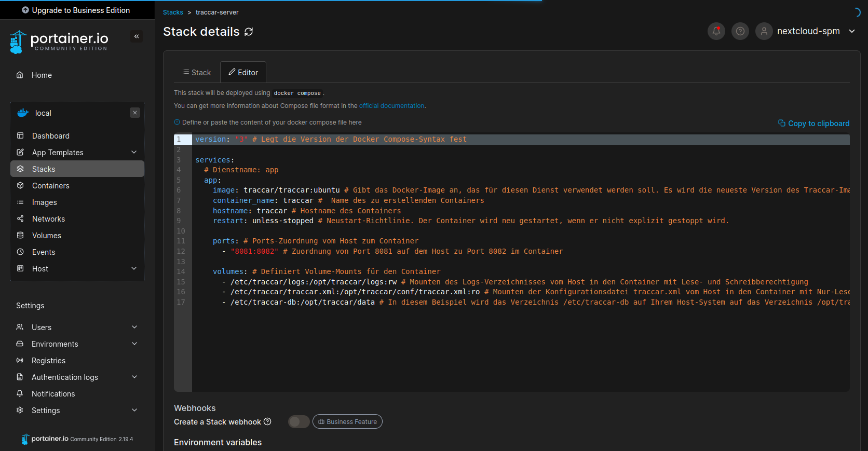The image size is (868, 451).
Task: Open the official documentation link
Action: pos(391,106)
